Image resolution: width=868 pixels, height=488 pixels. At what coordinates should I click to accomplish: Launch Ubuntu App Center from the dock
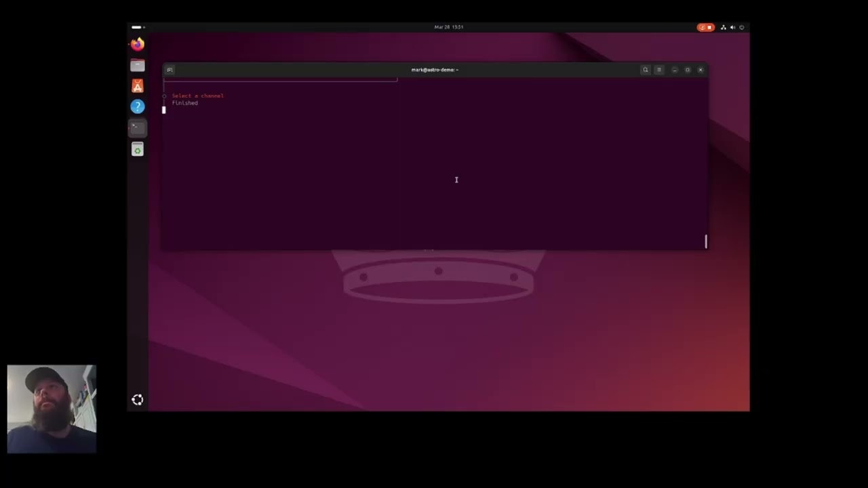coord(138,85)
